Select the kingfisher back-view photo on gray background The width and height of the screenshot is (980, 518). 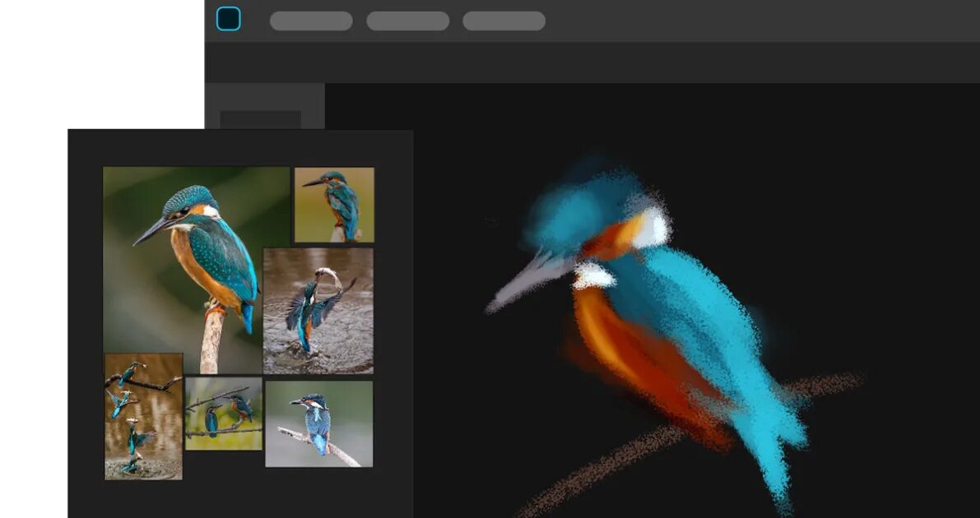pos(318,423)
